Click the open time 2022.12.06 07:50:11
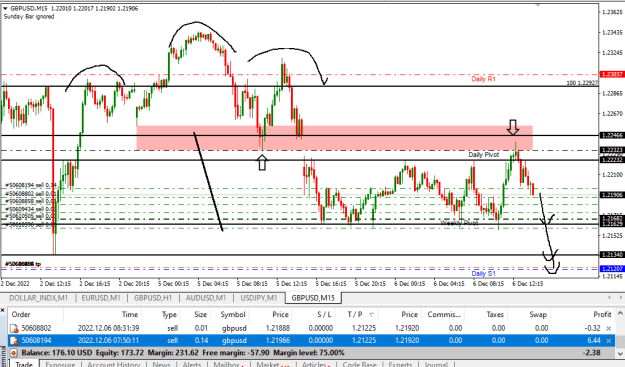The height and width of the screenshot is (367, 625). (108, 341)
